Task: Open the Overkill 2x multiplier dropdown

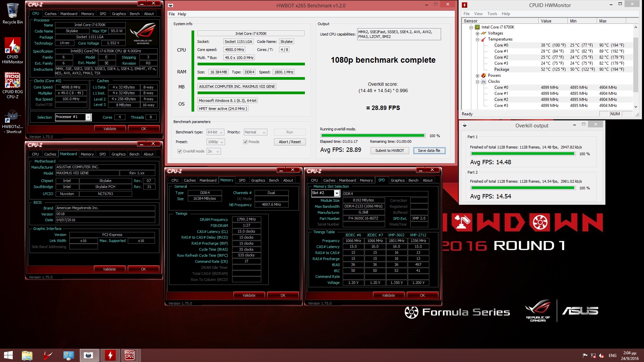Action: (x=214, y=151)
